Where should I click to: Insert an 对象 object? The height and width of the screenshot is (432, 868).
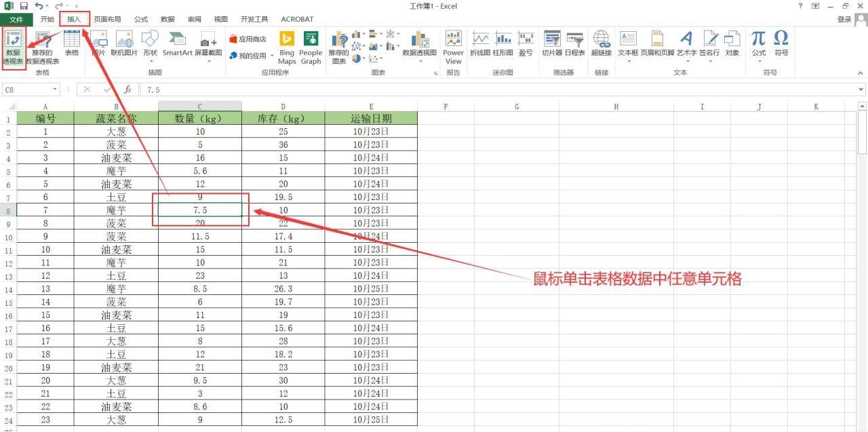tap(732, 44)
